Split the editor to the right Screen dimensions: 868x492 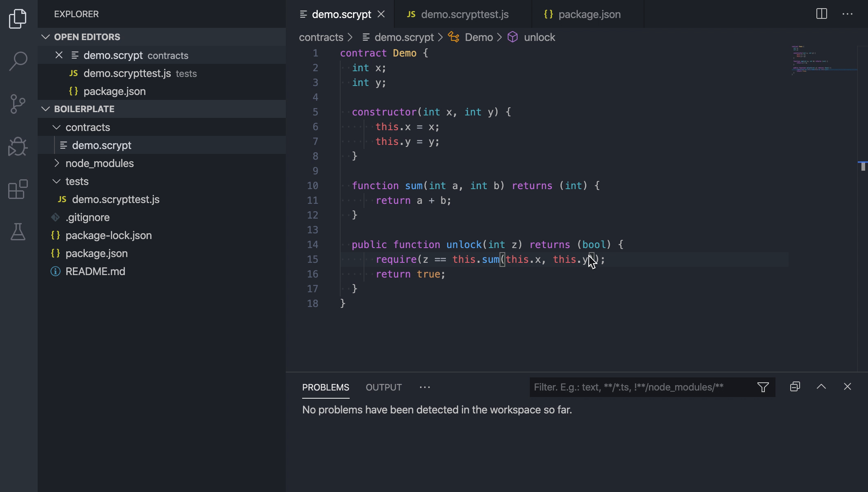pos(821,14)
